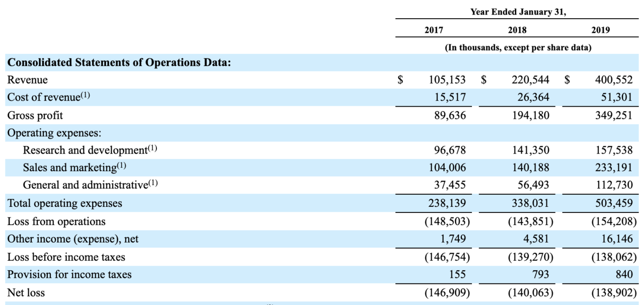Screen dimensions: 644x305
Task: Click the 2017 column header
Action: [433, 30]
